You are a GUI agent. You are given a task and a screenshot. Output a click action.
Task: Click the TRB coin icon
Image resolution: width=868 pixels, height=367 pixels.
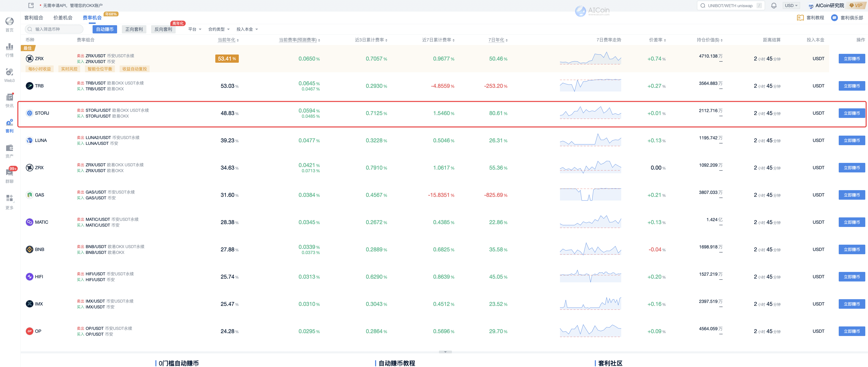pos(29,86)
